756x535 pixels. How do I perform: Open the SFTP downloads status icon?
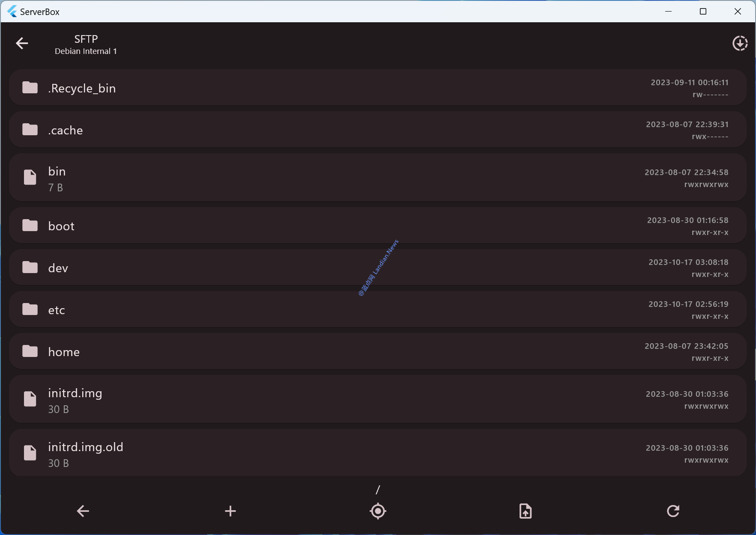[x=740, y=43]
